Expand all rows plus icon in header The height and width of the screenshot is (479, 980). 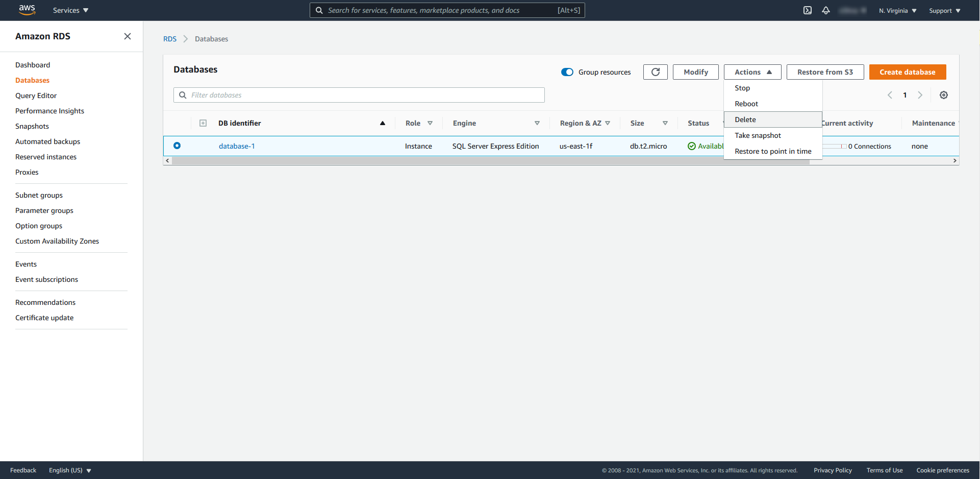click(203, 123)
